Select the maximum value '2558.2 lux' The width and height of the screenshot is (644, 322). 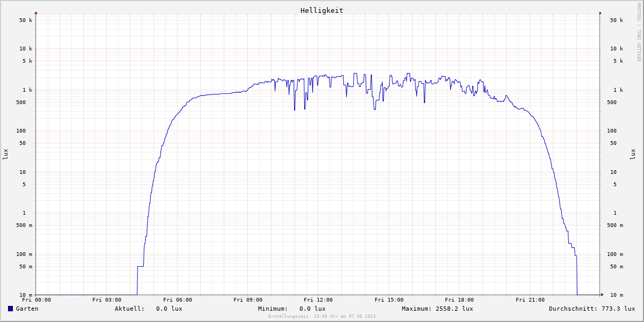pos(455,309)
